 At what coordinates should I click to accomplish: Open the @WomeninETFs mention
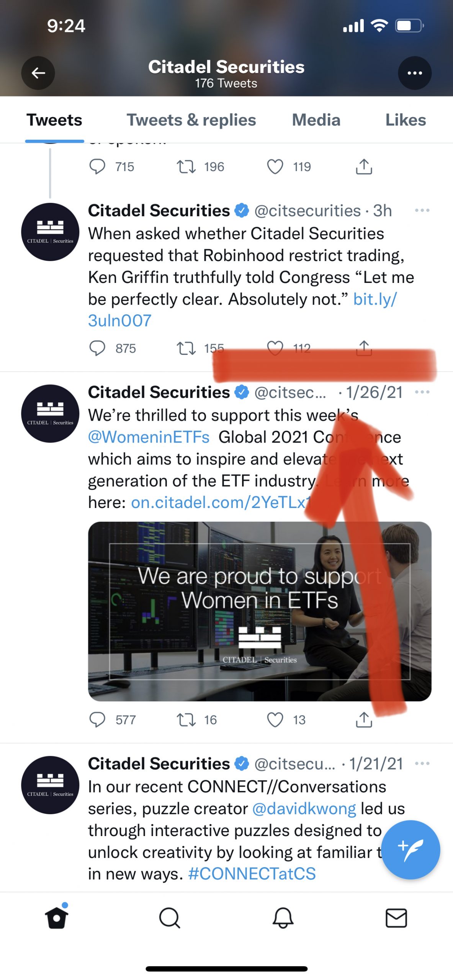[149, 437]
